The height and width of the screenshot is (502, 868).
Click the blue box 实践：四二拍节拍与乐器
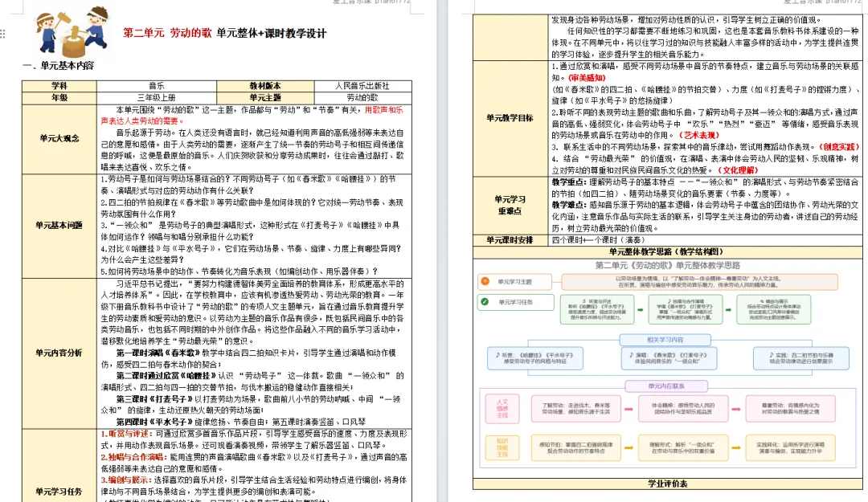(x=801, y=358)
